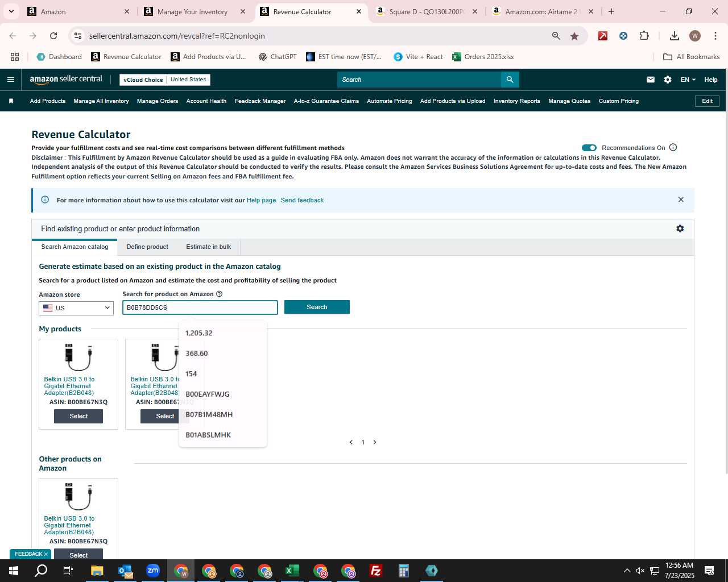Open the Chrome apps grid icon in bookmarks bar
This screenshot has height=582, width=728.
tap(15, 57)
